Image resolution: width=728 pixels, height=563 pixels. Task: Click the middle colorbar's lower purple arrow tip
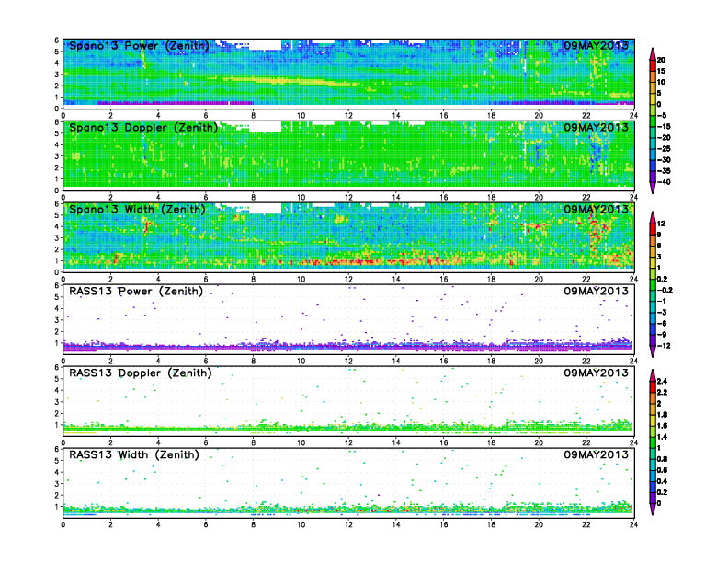[x=653, y=351]
